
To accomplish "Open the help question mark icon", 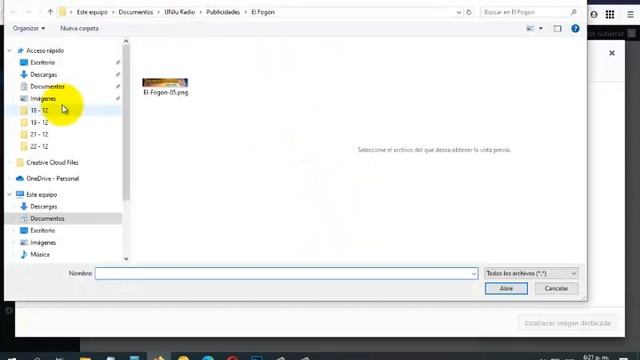I will [x=575, y=29].
